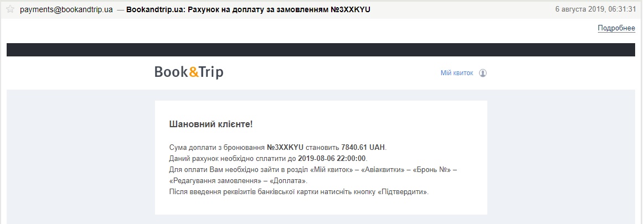Click the «Авіаквитки» text in instructions
The width and height of the screenshot is (644, 224).
(x=383, y=170)
